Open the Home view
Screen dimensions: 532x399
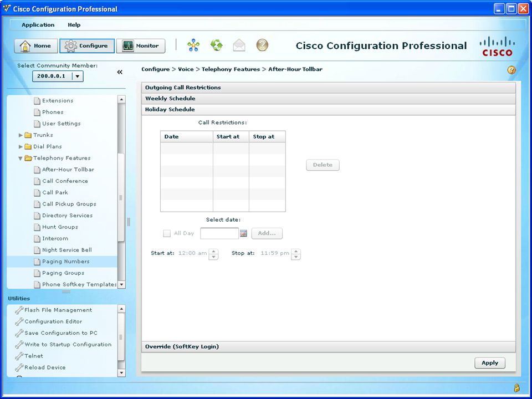(35, 46)
